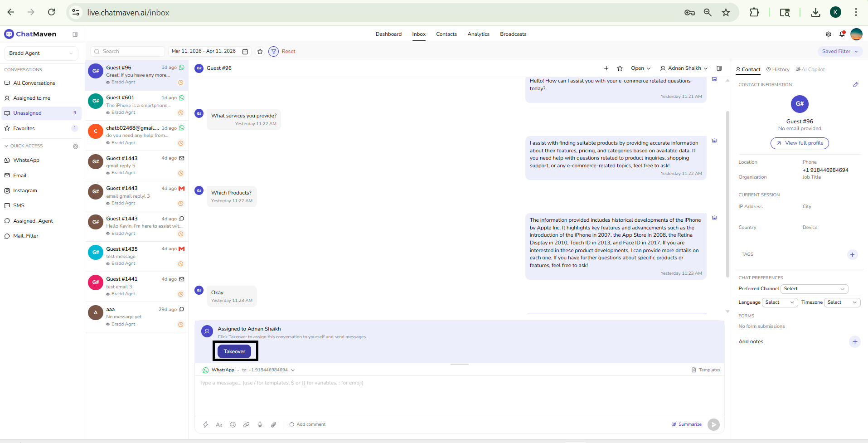This screenshot has height=443, width=868.
Task: Click the conversation search field
Action: click(x=127, y=51)
